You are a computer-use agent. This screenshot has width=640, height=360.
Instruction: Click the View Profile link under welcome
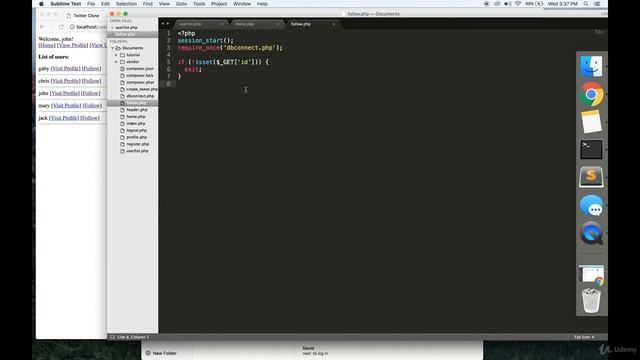72,45
